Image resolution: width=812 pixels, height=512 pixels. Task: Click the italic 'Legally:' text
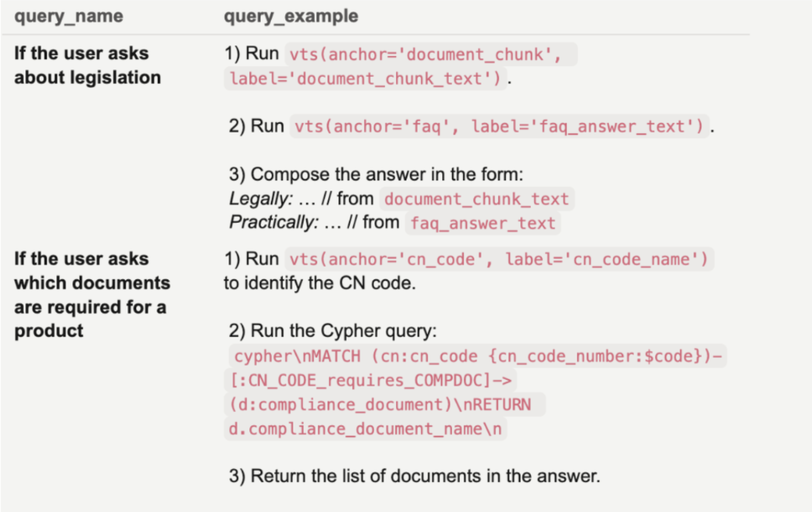[260, 199]
